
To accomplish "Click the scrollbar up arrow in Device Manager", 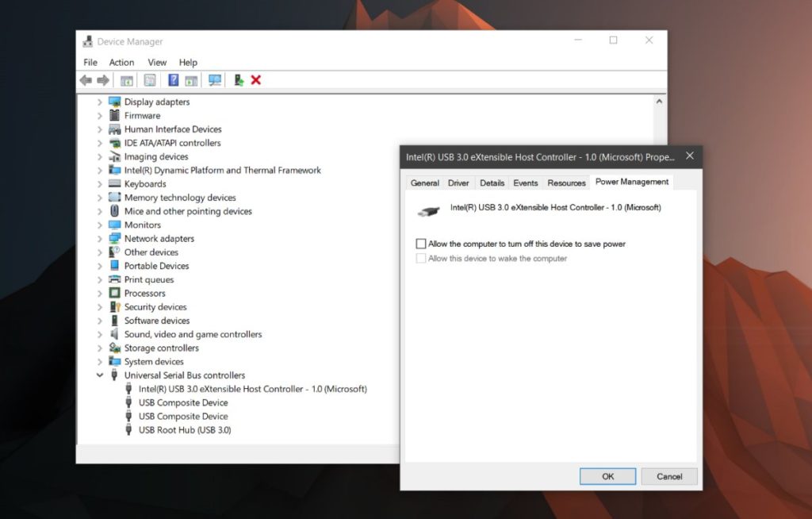I will pos(660,100).
